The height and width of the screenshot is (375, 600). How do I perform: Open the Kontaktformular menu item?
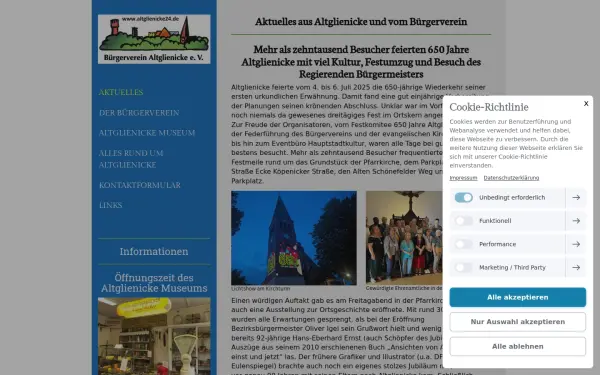click(x=140, y=185)
